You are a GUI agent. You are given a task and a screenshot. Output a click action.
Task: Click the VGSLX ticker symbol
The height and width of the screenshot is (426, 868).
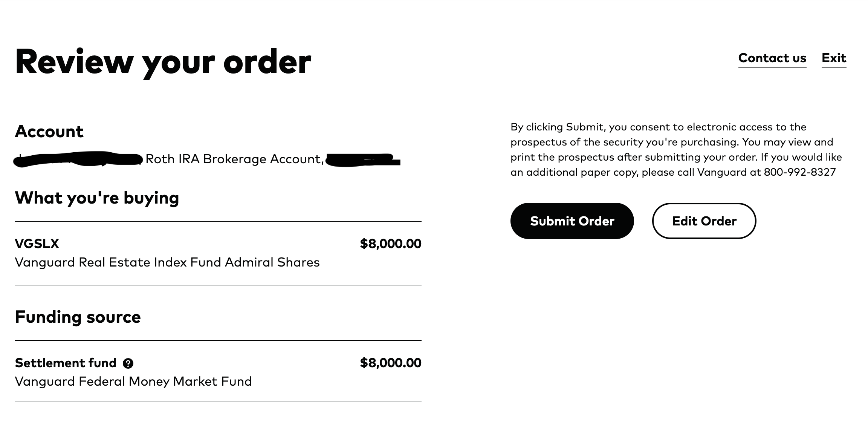37,244
